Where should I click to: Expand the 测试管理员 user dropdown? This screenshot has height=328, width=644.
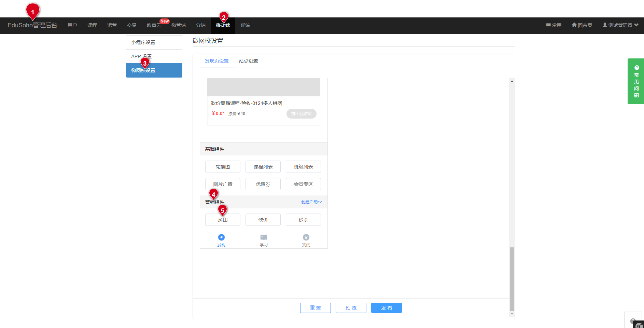click(620, 25)
